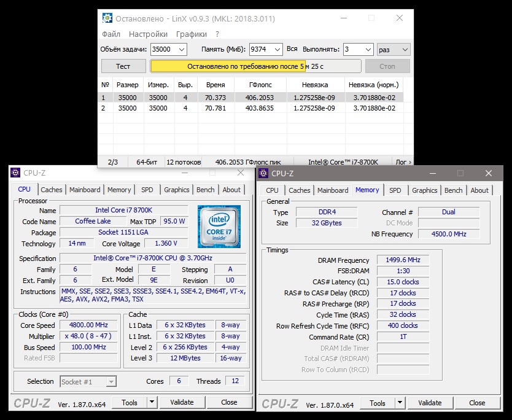This screenshot has width=512, height=420.
Task: Switch to CPU tab in right CPU-Z
Action: tap(272, 190)
